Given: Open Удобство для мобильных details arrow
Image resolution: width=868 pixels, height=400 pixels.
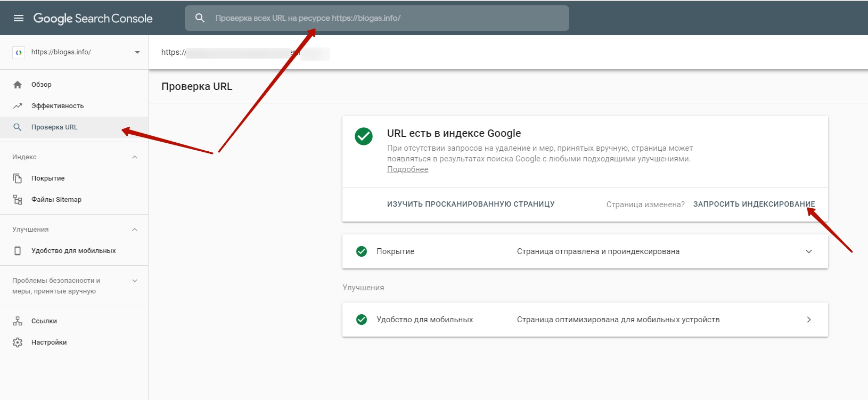Looking at the screenshot, I should 808,320.
